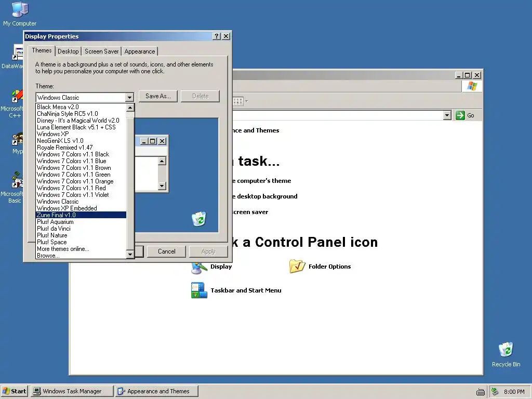The width and height of the screenshot is (532, 399).
Task: Switch to Windows Task Manager taskbar button
Action: tap(72, 391)
